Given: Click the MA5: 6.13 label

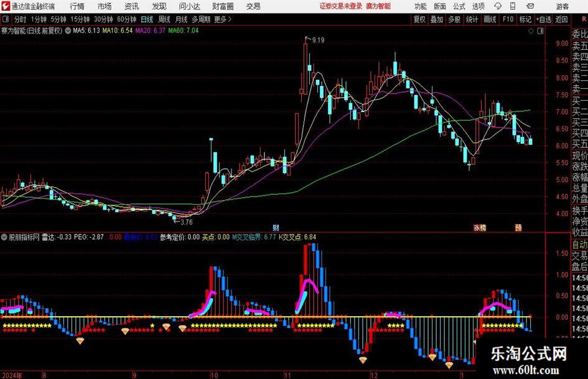Looking at the screenshot, I should tap(86, 30).
